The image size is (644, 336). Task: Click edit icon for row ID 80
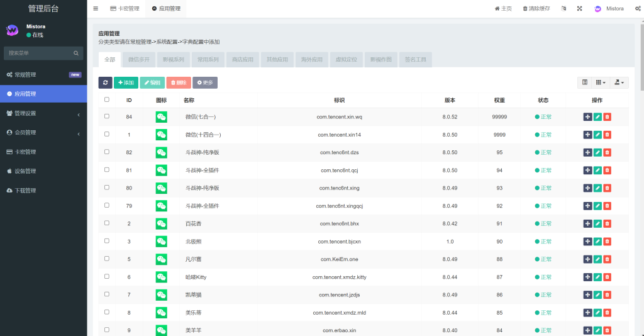[597, 188]
